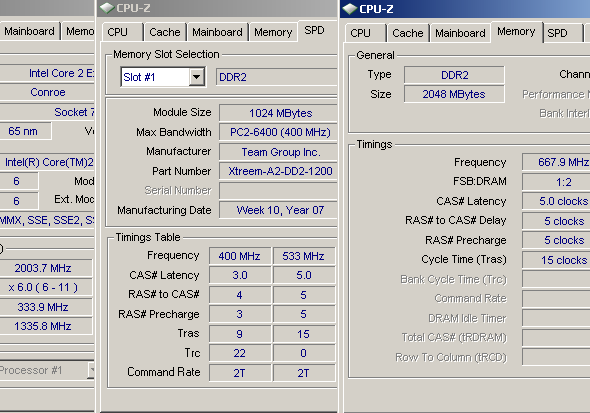Click CPU-Z icon in middle window title
This screenshot has width=590, height=413.
[x=107, y=8]
